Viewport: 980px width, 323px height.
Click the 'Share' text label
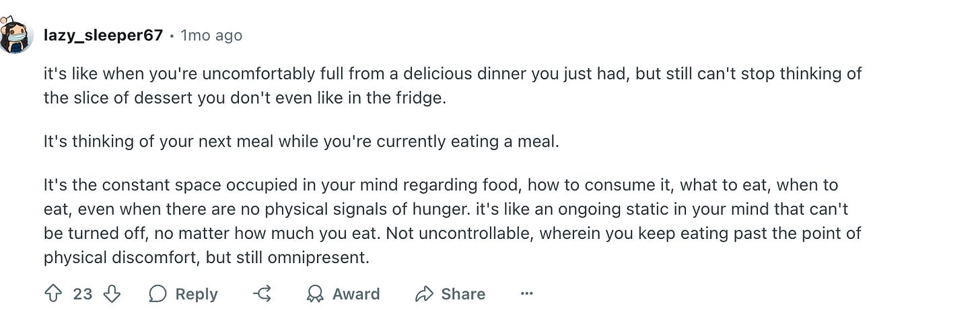tap(463, 294)
